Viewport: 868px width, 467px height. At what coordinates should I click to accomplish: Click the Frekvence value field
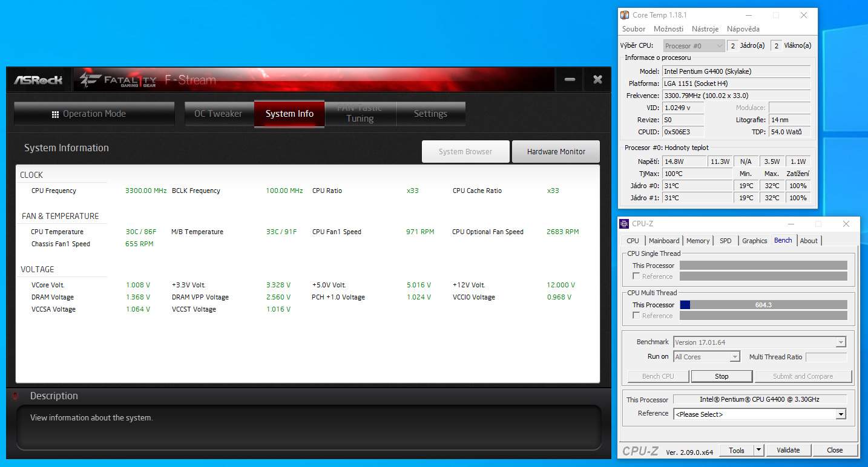coord(736,96)
